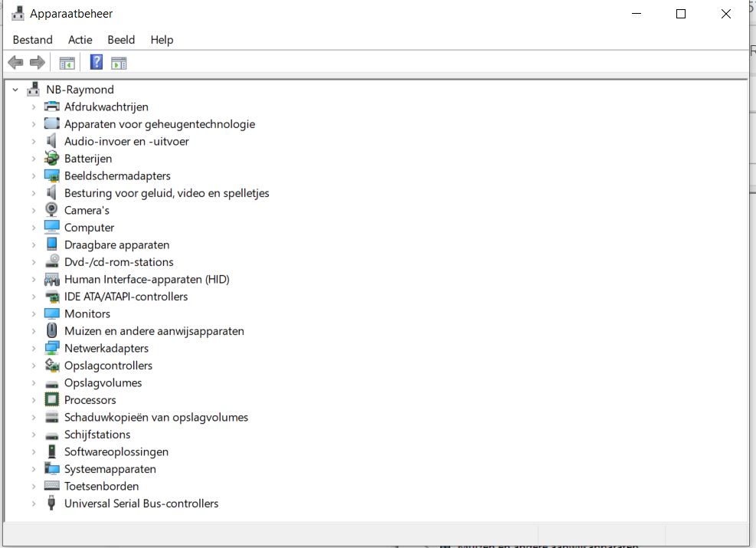Expand the Netwerkadapters category
Image resolution: width=756 pixels, height=548 pixels.
click(x=34, y=349)
